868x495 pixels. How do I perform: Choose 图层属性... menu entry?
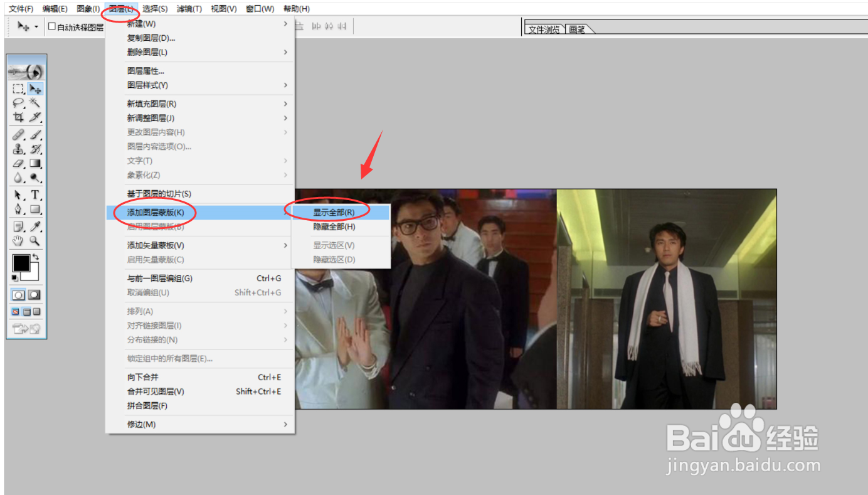pyautogui.click(x=199, y=72)
